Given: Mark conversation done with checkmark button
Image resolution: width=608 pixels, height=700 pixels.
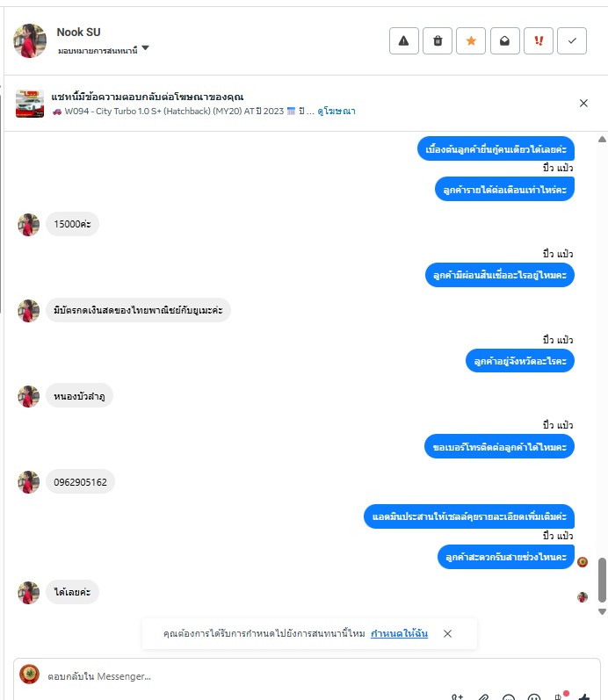Looking at the screenshot, I should (x=572, y=40).
